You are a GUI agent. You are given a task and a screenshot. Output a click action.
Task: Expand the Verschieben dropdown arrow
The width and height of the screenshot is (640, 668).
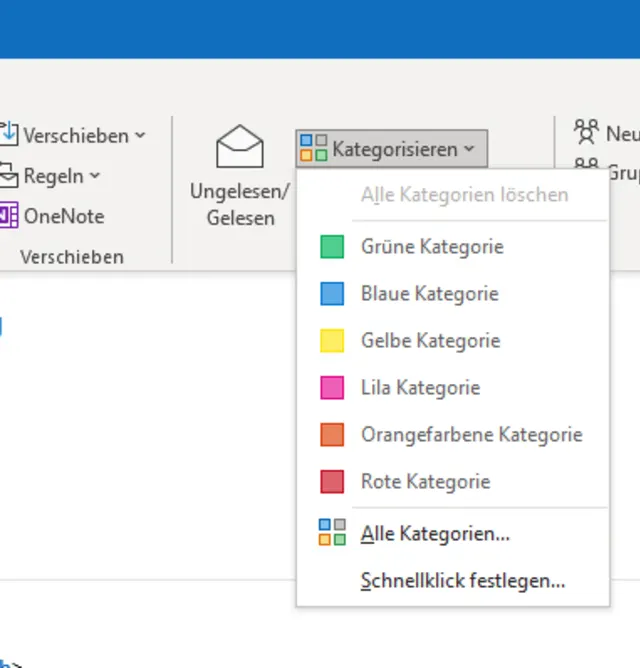point(140,135)
